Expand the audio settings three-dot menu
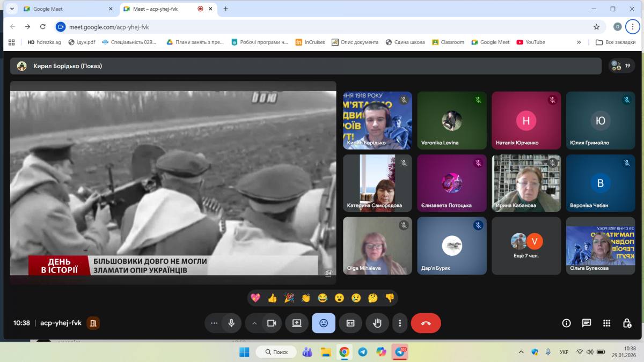This screenshot has height=362, width=644. pyautogui.click(x=214, y=323)
